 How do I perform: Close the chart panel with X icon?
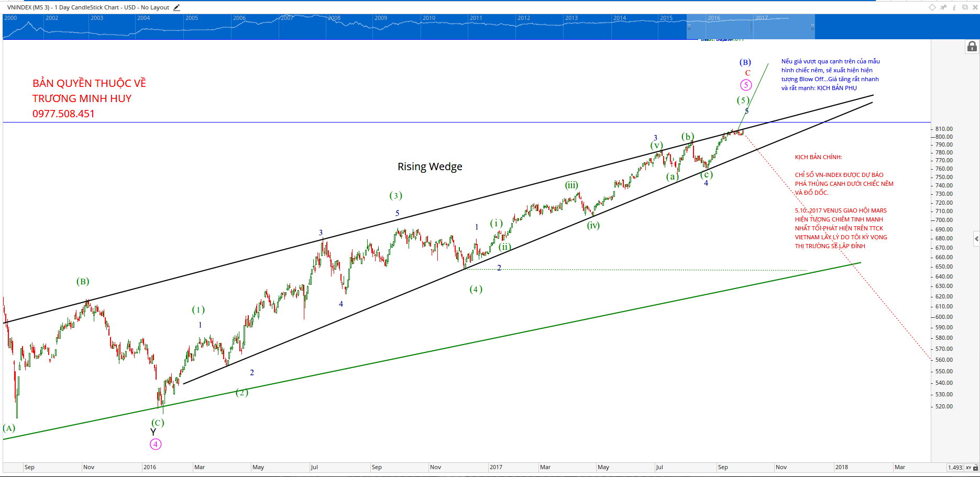click(975, 7)
